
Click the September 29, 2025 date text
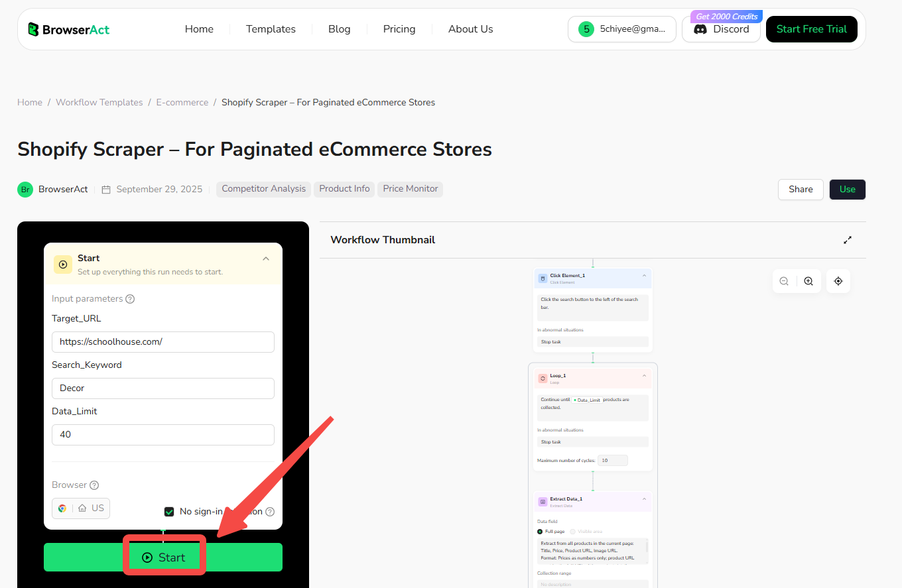(159, 189)
